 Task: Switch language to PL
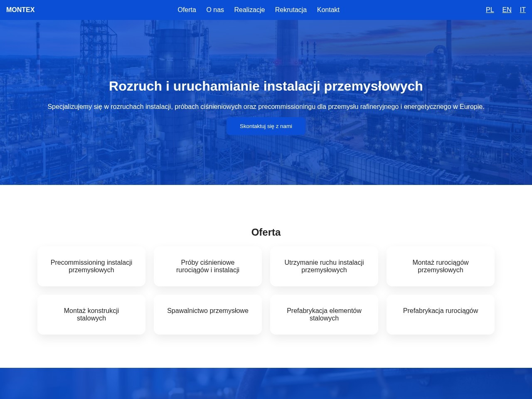[490, 10]
